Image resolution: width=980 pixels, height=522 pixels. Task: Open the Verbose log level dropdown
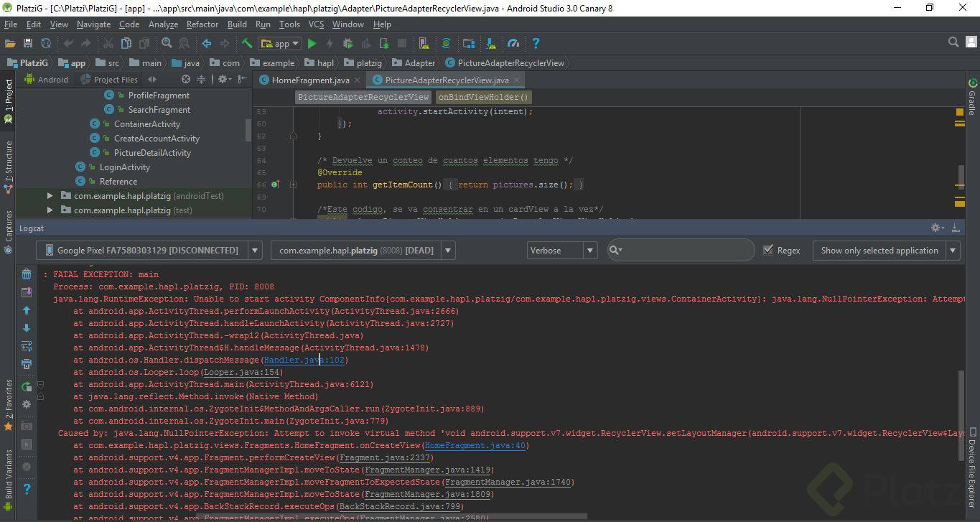click(561, 251)
